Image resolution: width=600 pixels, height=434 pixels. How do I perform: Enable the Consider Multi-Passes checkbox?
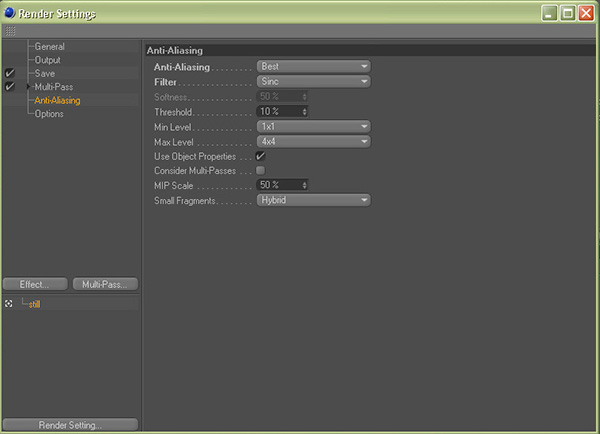pyautogui.click(x=261, y=171)
